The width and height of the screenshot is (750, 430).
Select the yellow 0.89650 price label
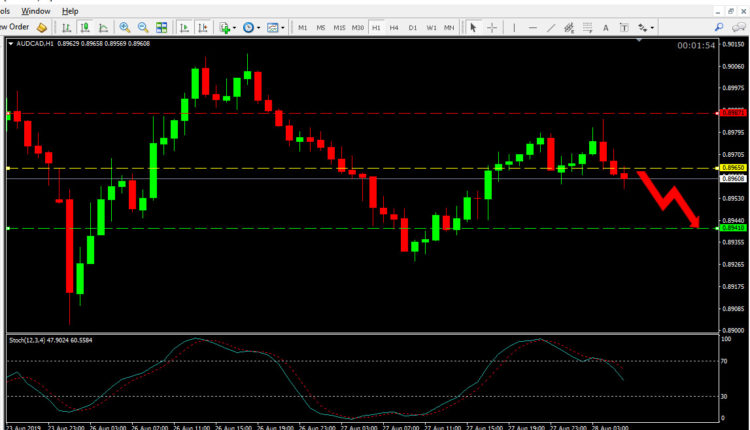pyautogui.click(x=733, y=168)
